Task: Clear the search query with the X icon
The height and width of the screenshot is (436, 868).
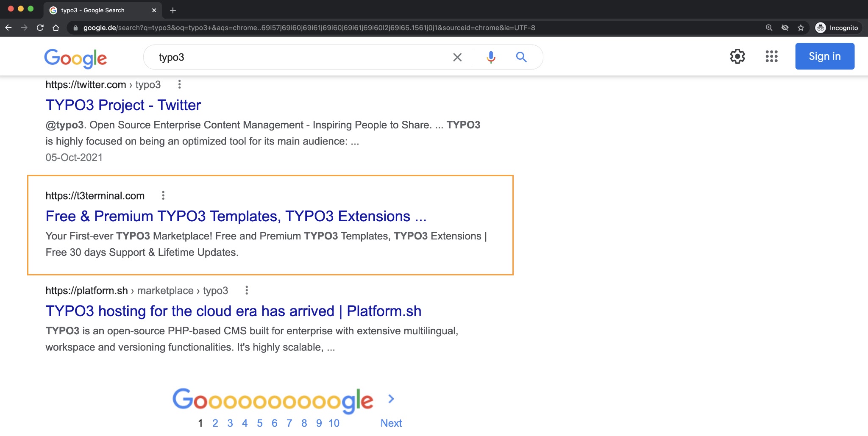Action: pyautogui.click(x=457, y=56)
